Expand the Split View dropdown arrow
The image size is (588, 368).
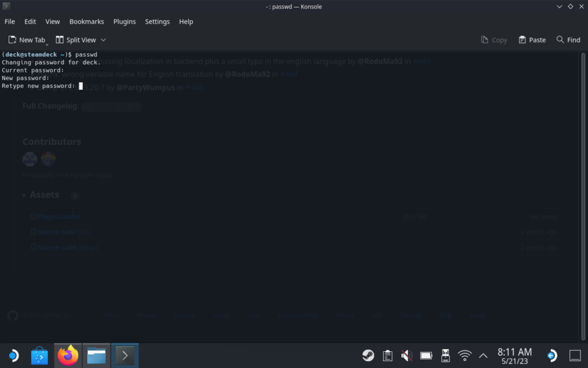click(103, 40)
